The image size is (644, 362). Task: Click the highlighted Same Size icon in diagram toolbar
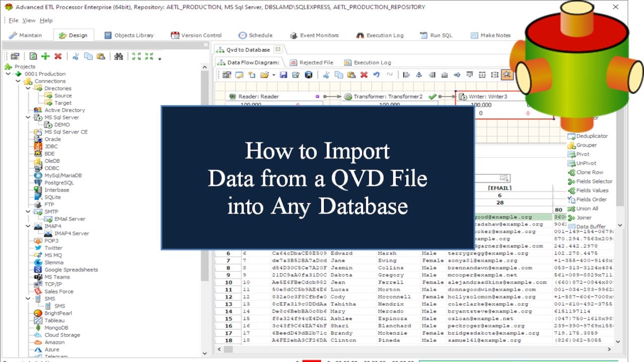[x=507, y=75]
